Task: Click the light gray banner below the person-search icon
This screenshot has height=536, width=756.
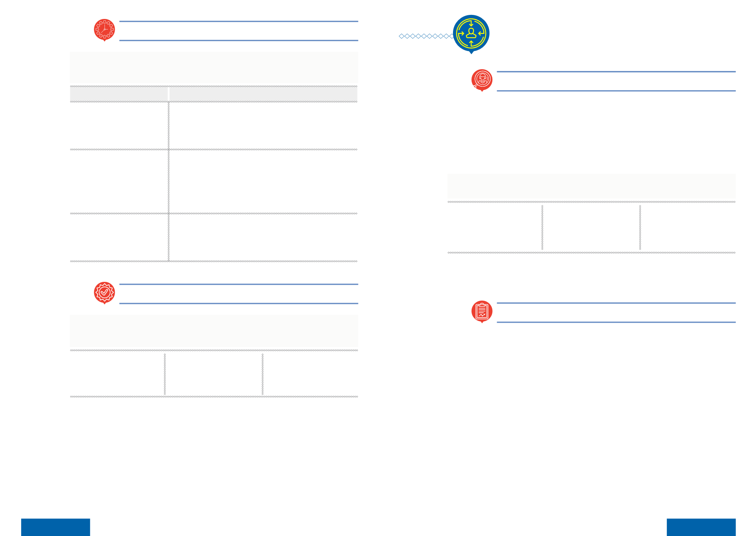Action: click(591, 186)
